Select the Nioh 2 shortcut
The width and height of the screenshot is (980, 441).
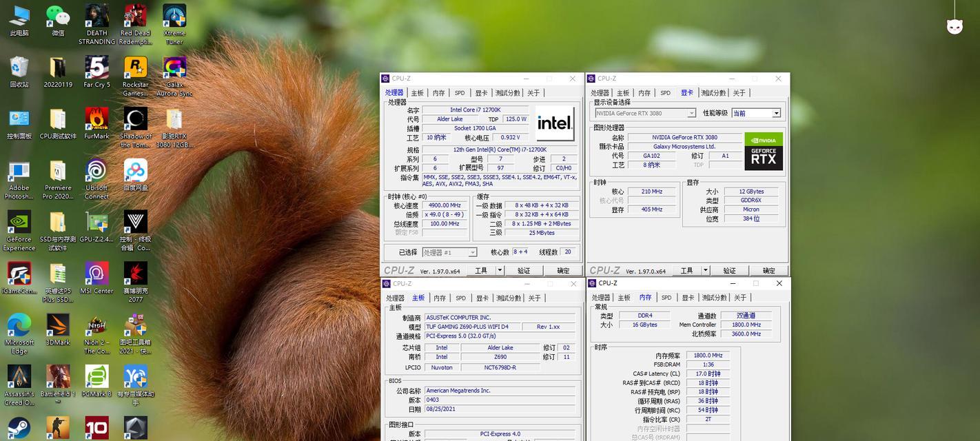tap(96, 335)
